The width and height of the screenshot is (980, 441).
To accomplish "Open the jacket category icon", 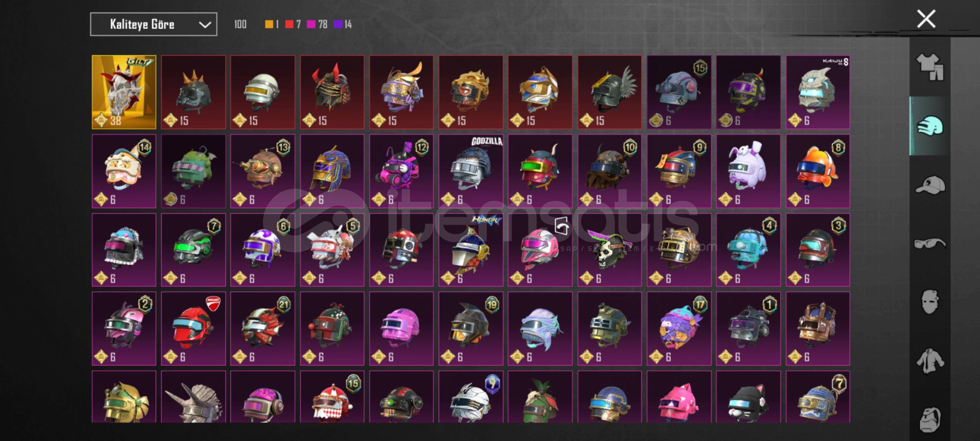I will (930, 361).
